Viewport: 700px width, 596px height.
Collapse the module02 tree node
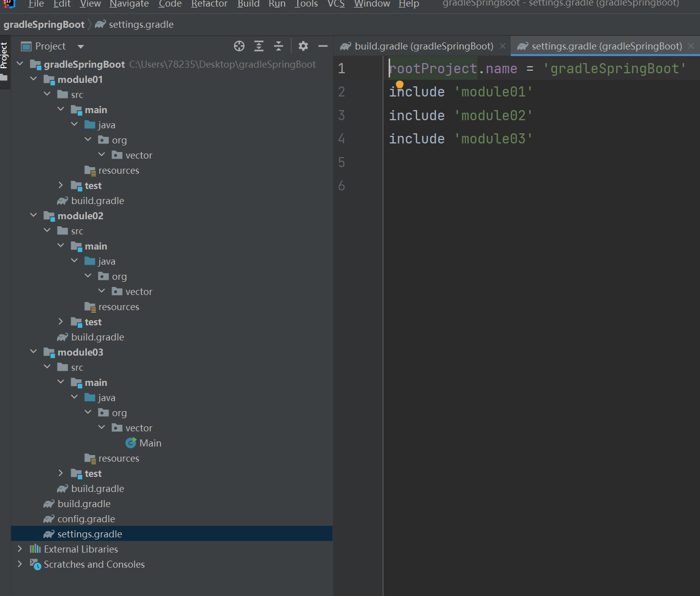34,215
